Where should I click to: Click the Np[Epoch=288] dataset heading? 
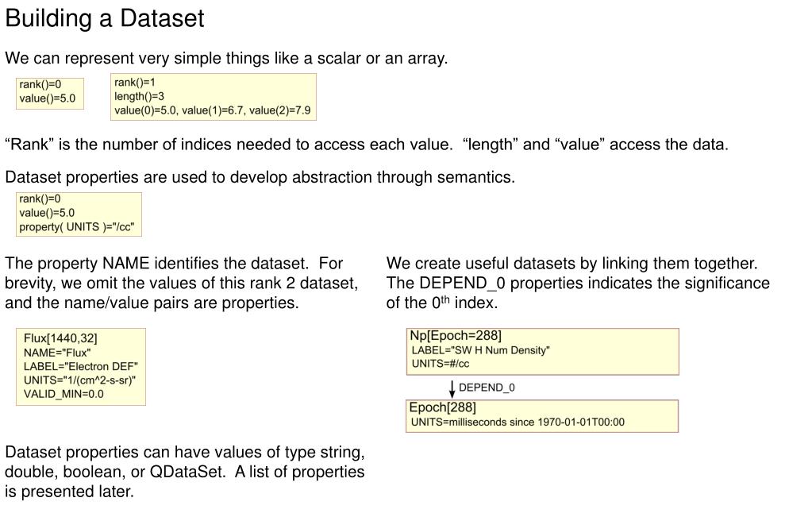click(x=456, y=336)
